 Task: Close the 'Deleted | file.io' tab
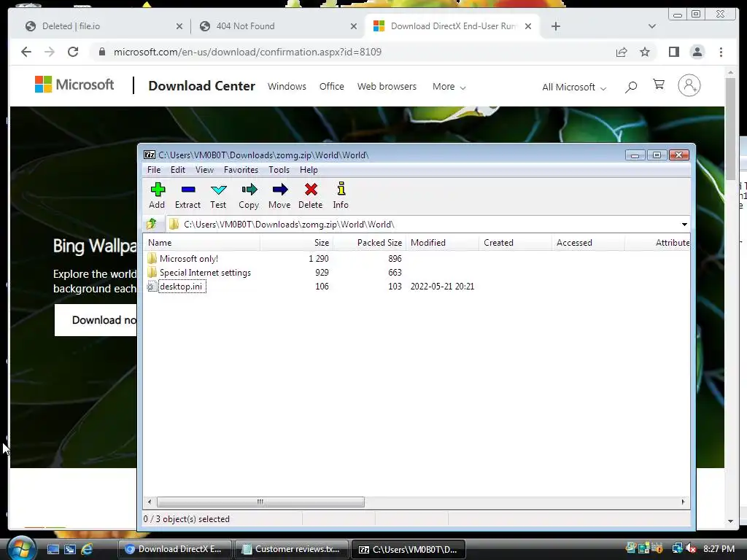click(x=179, y=26)
